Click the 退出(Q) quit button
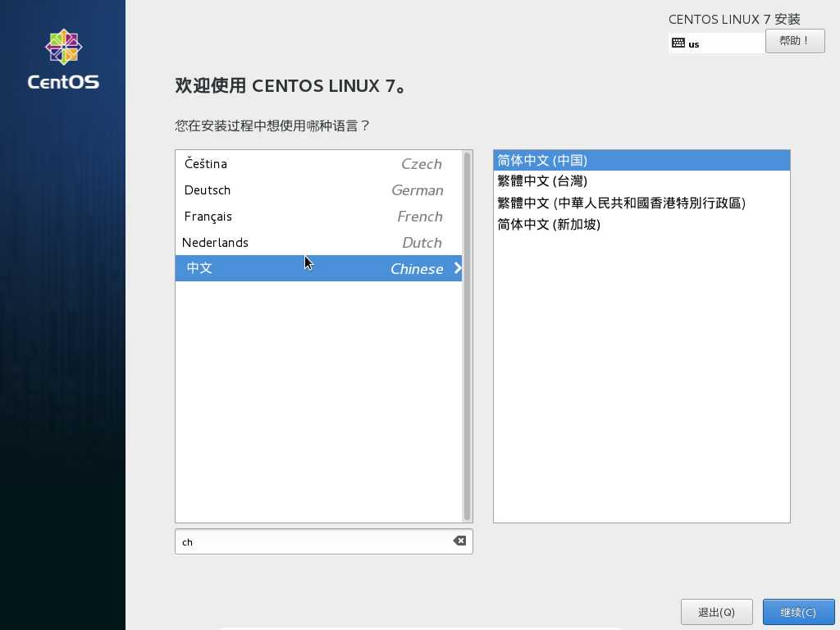This screenshot has width=840, height=630. click(x=717, y=612)
